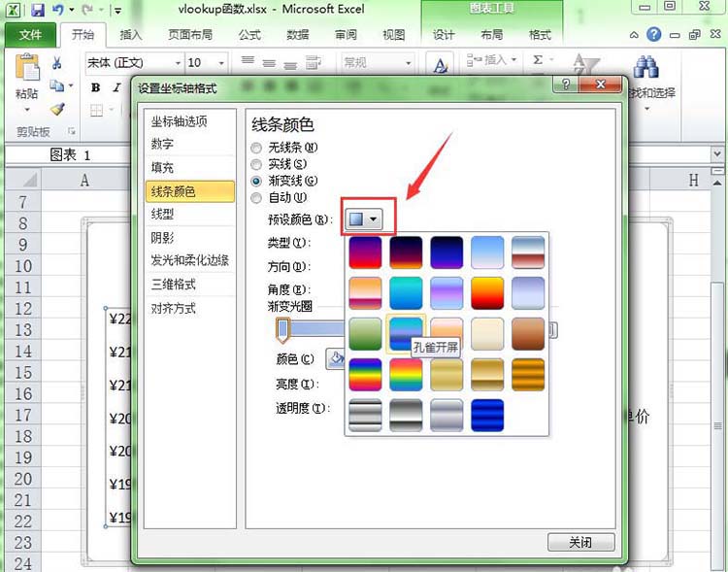Choose the Moss green gradient preset
Image resolution: width=728 pixels, height=572 pixels.
click(x=365, y=334)
